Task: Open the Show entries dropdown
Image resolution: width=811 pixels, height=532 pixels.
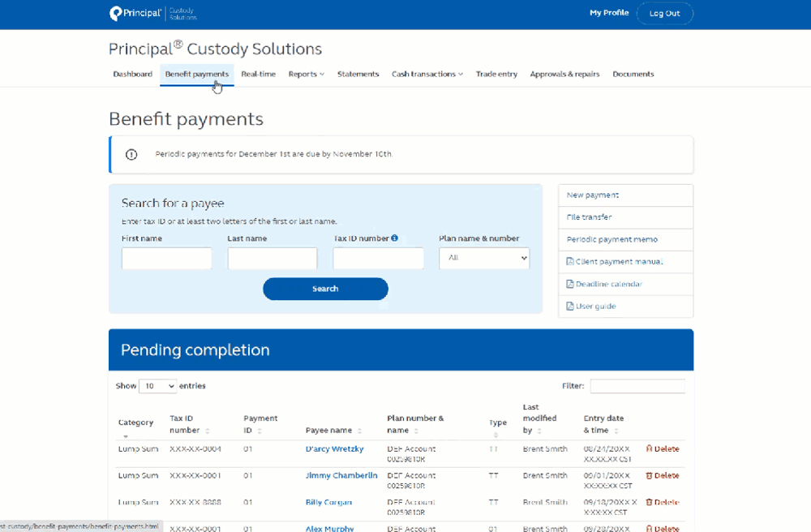Action: coord(157,385)
